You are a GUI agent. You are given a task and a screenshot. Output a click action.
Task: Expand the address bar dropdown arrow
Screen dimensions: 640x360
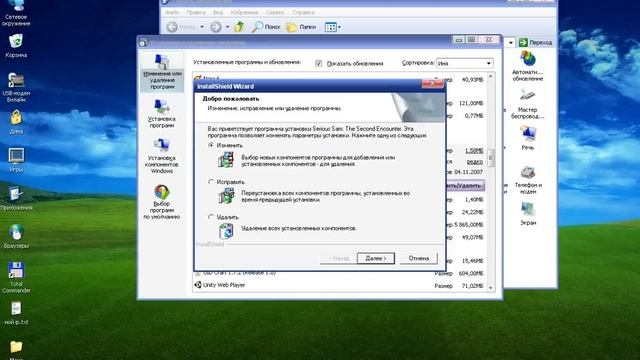511,42
